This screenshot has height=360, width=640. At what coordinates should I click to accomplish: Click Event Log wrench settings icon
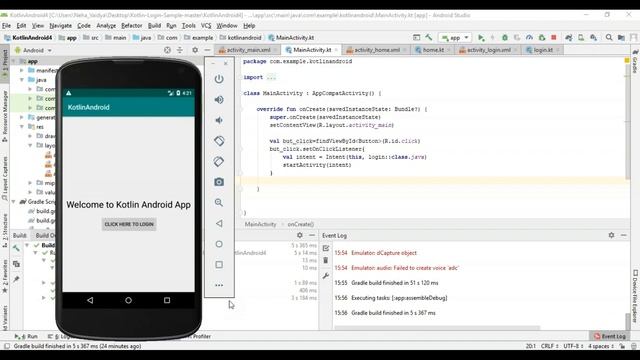point(326,276)
